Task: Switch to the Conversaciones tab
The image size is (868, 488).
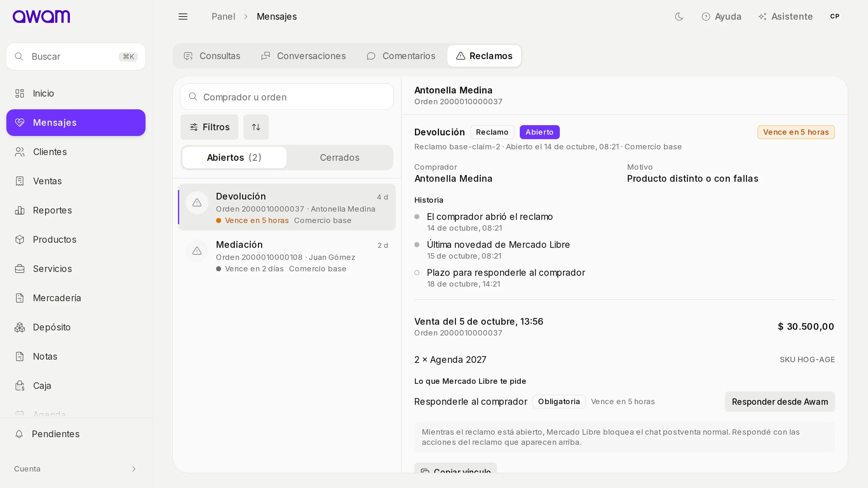Action: coord(304,56)
